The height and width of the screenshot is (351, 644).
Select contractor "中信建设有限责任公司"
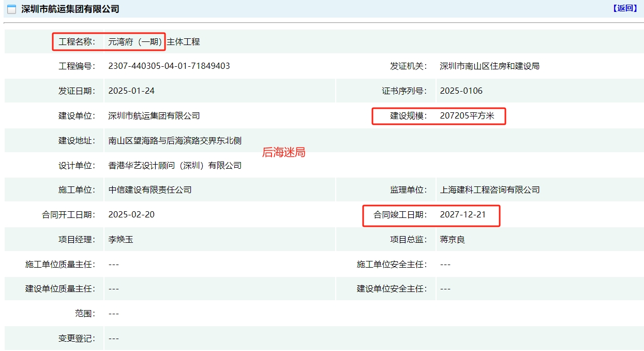[x=150, y=190]
